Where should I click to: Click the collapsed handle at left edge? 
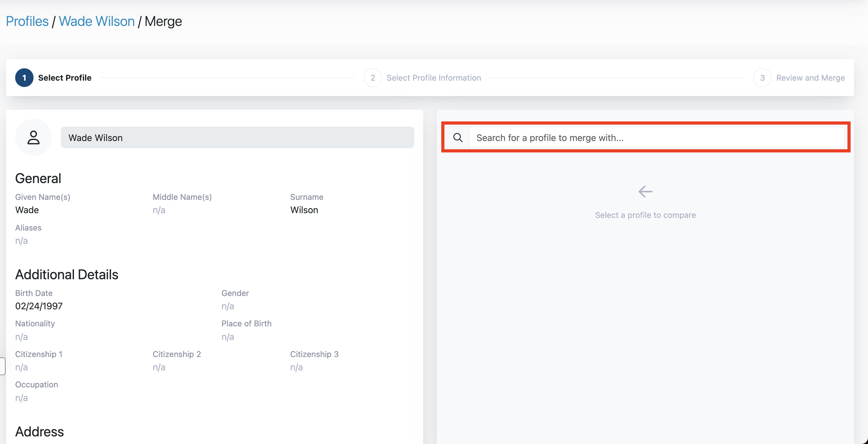point(2,366)
